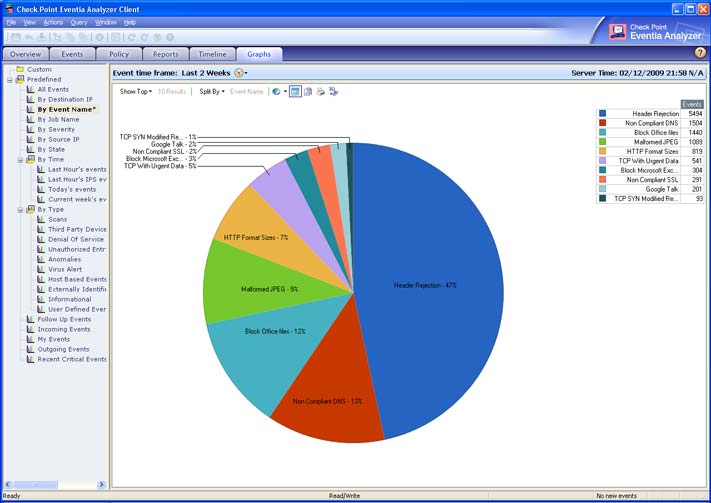
Task: Toggle the legend display icon in graph toolbar
Action: pyautogui.click(x=295, y=91)
